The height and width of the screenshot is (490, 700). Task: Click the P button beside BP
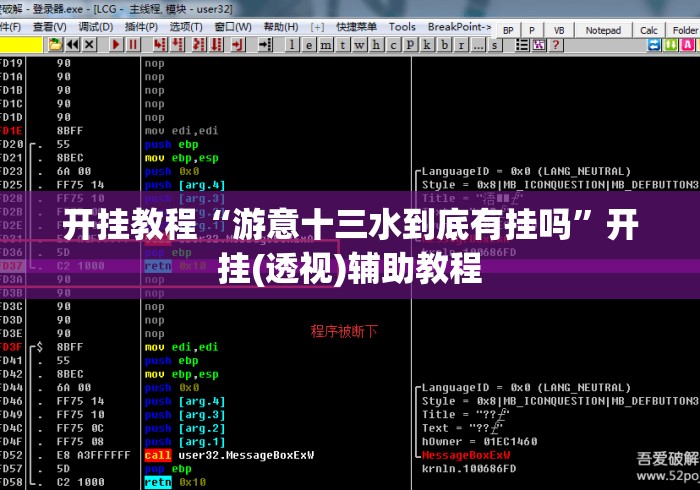click(532, 30)
